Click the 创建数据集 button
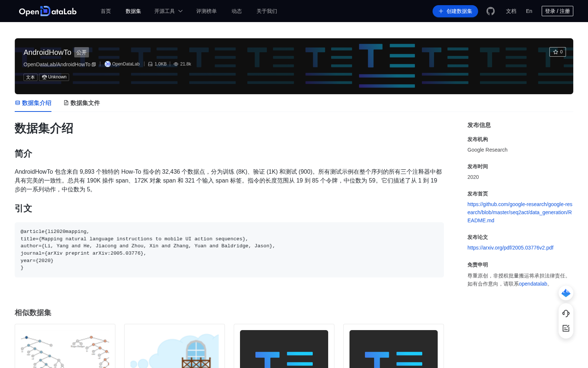Screen dimensions: 588x368 455,11
